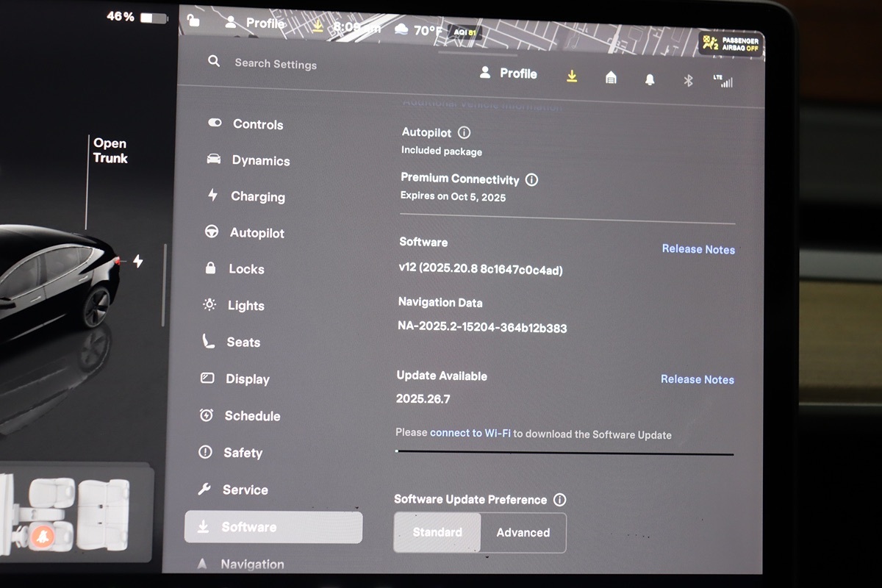The image size is (882, 588).
Task: Open the Controls settings tab
Action: [257, 124]
